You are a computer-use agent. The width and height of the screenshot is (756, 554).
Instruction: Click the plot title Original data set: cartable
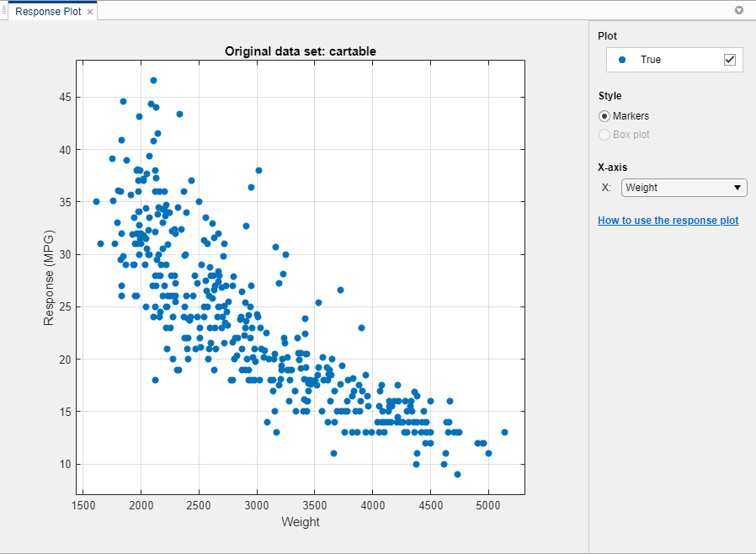301,51
